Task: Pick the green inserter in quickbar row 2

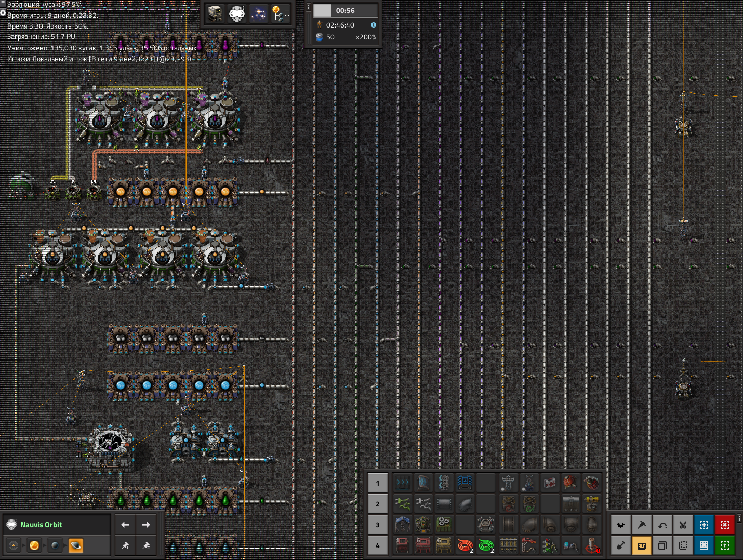Action: tap(402, 504)
